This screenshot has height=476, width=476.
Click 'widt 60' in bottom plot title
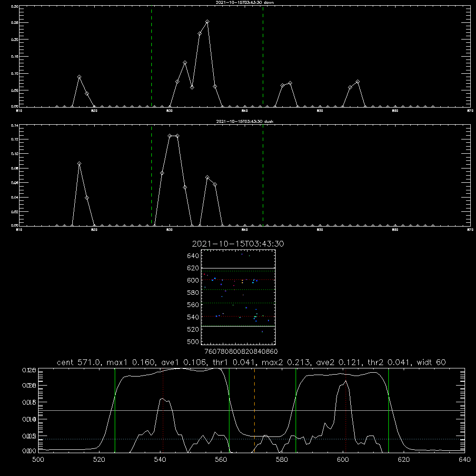[x=431, y=362]
